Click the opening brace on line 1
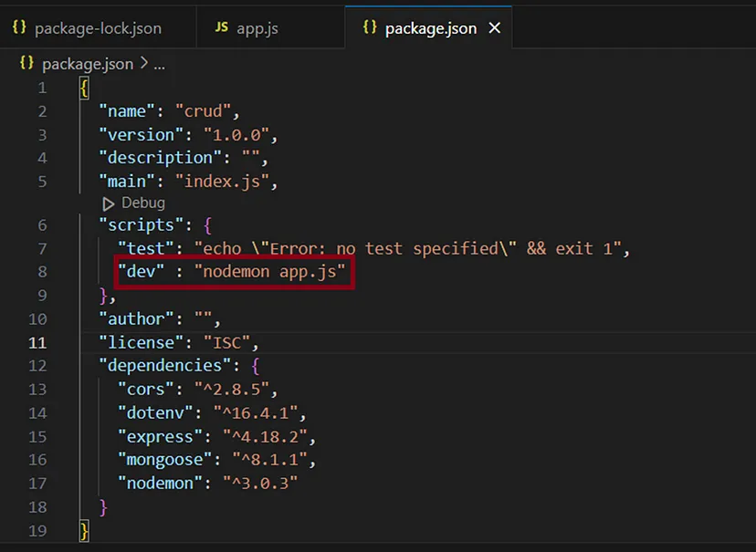Screen dimensions: 756x552 coord(84,89)
